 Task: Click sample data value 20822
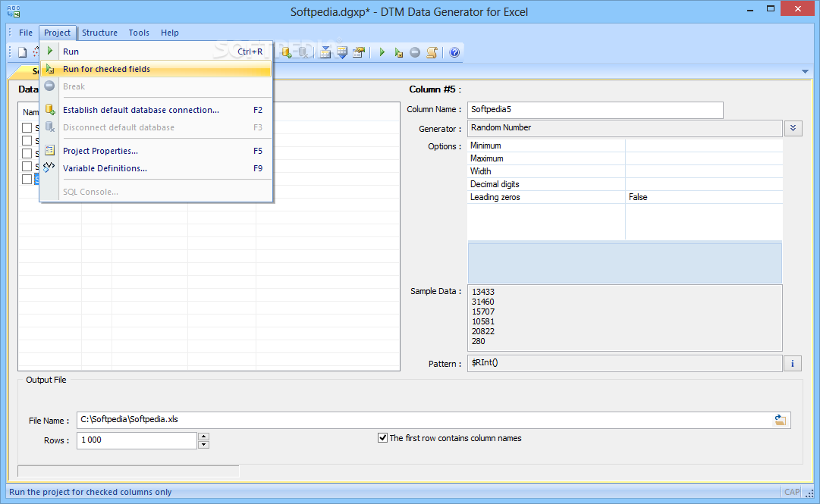click(482, 332)
